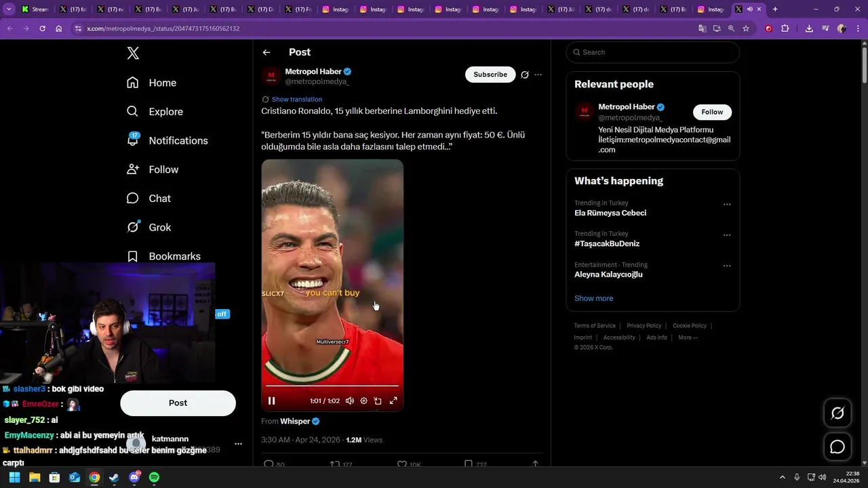Open Cookie Policy link
Image resolution: width=868 pixels, height=488 pixels.
tap(690, 326)
